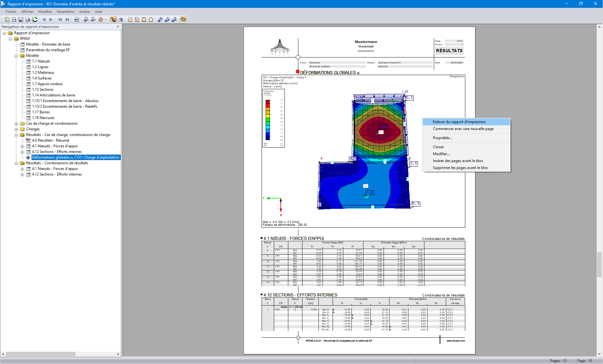Choose 'Enlever du rapport d'impression' menu entry

(459, 122)
